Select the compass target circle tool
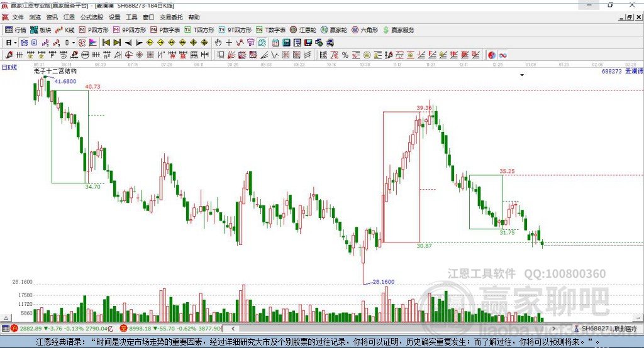The width and height of the screenshot is (644, 348). (128, 55)
